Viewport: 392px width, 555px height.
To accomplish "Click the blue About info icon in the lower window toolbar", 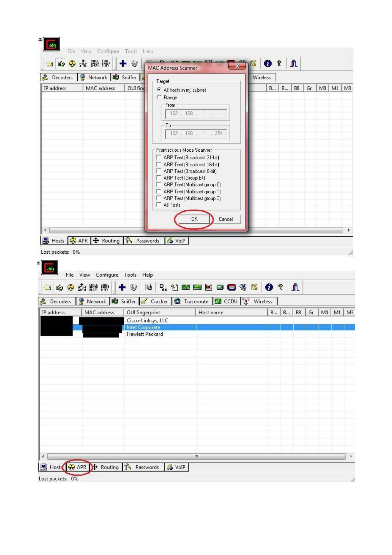I will pos(269,287).
